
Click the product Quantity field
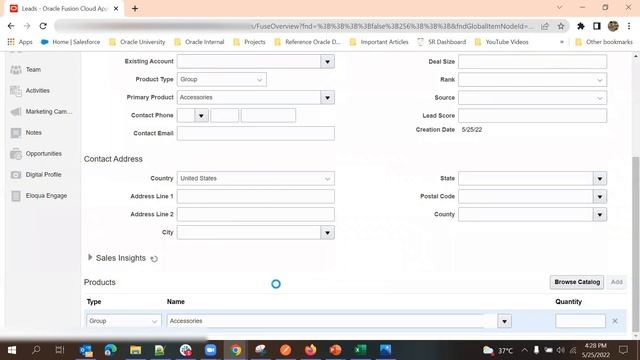[580, 321]
